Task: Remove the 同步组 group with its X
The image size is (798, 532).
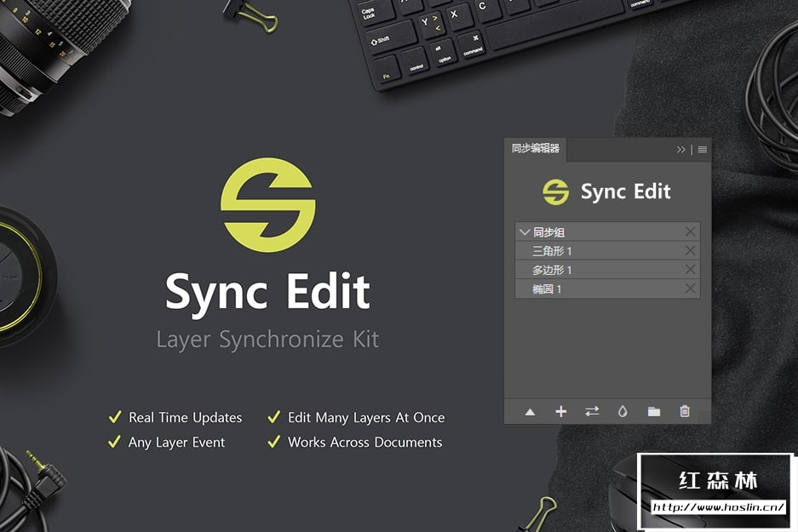Action: (x=690, y=232)
